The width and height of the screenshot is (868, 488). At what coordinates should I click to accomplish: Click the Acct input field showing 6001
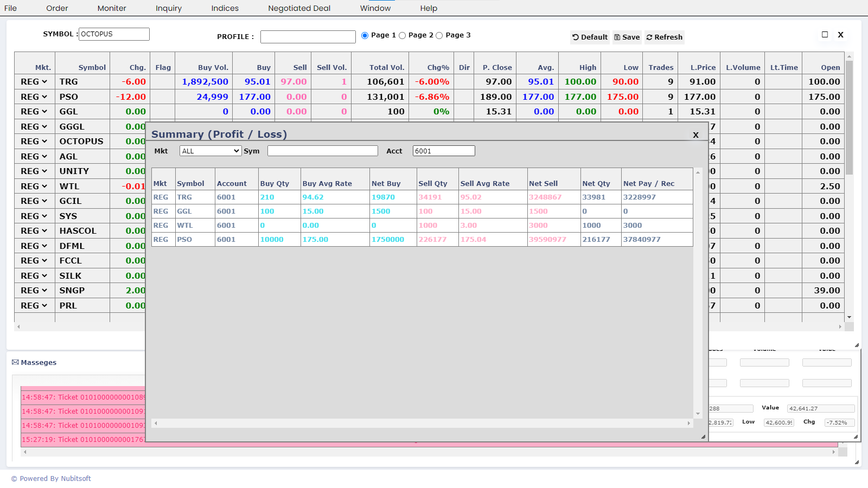coord(443,151)
